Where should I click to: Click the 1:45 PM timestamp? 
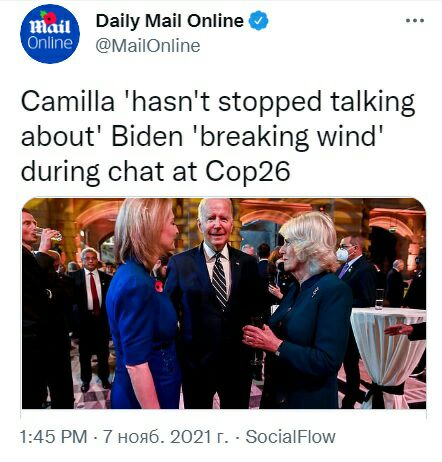[x=53, y=437]
